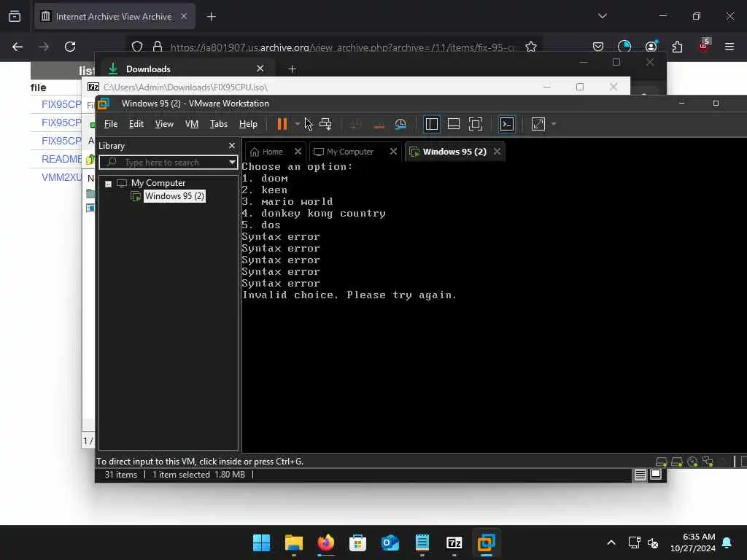Click the CD/DVD drive status icon
This screenshot has width=747, height=560.
692,462
